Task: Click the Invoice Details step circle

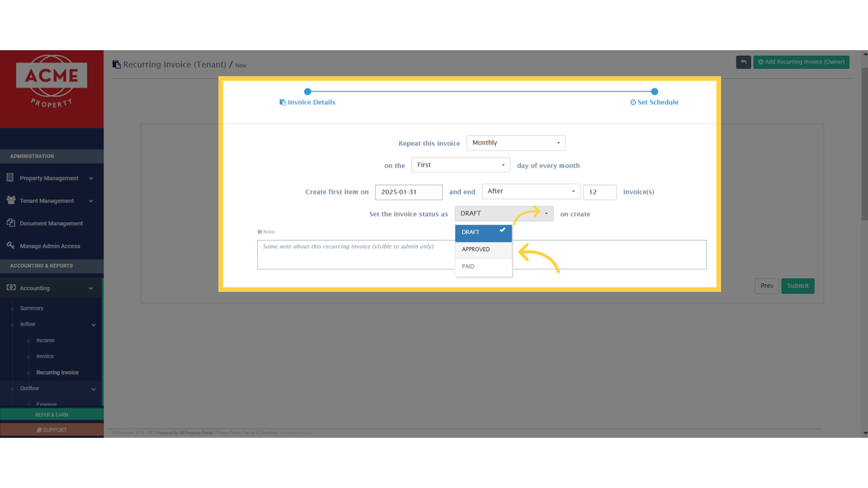Action: coord(307,92)
